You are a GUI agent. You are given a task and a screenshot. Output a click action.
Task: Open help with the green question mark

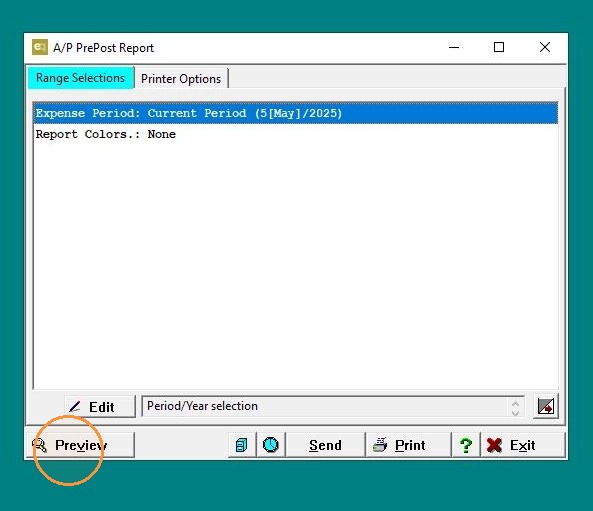coord(466,445)
